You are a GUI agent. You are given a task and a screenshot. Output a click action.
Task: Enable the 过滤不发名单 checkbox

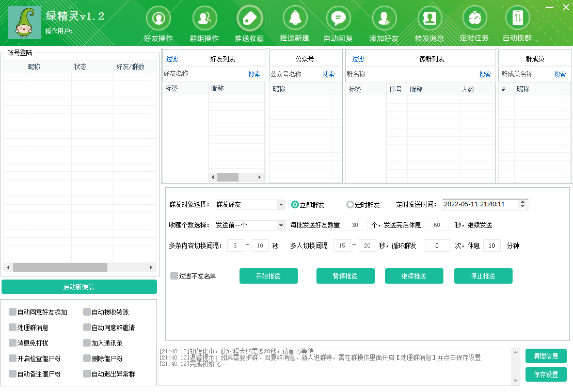(x=174, y=276)
